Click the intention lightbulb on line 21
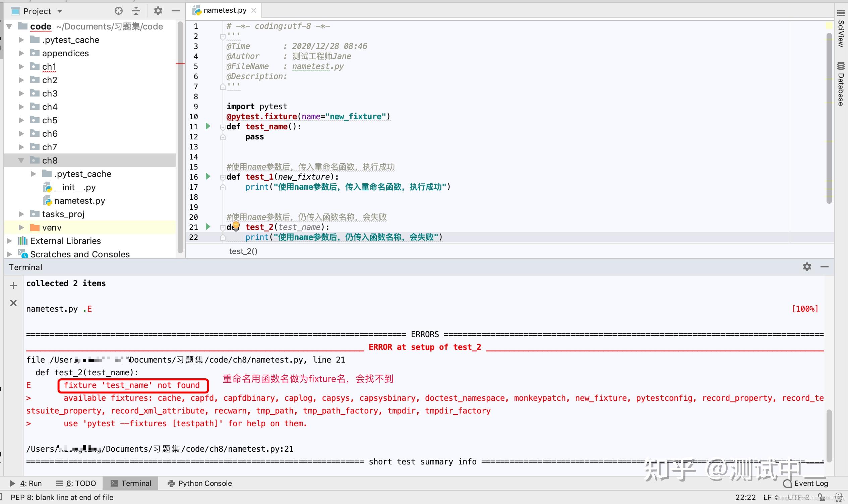The height and width of the screenshot is (504, 848). pyautogui.click(x=236, y=226)
